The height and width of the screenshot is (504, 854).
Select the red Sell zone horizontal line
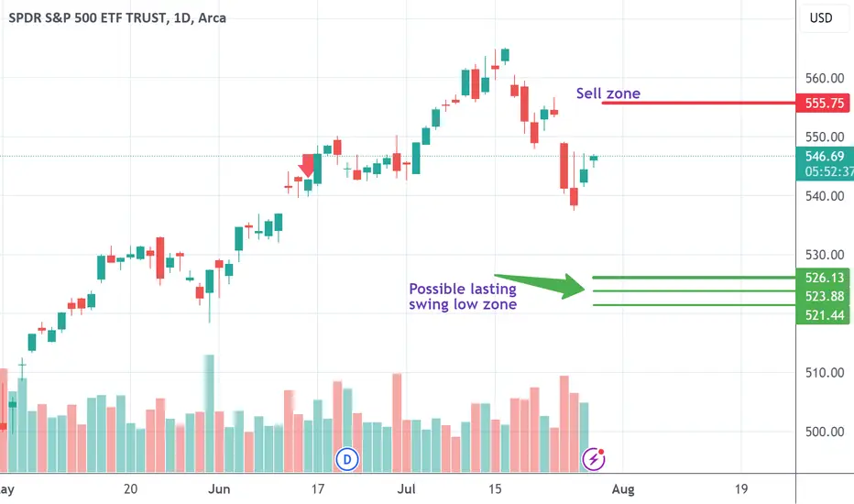699,103
